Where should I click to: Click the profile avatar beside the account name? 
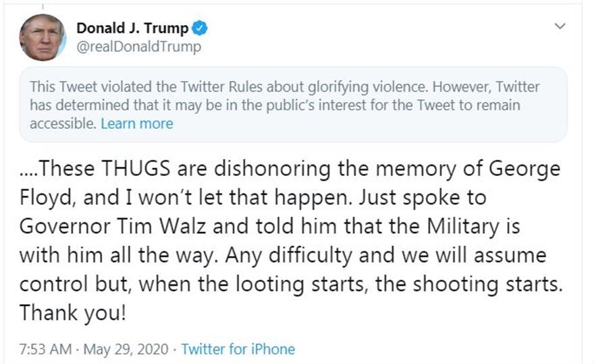[x=43, y=37]
